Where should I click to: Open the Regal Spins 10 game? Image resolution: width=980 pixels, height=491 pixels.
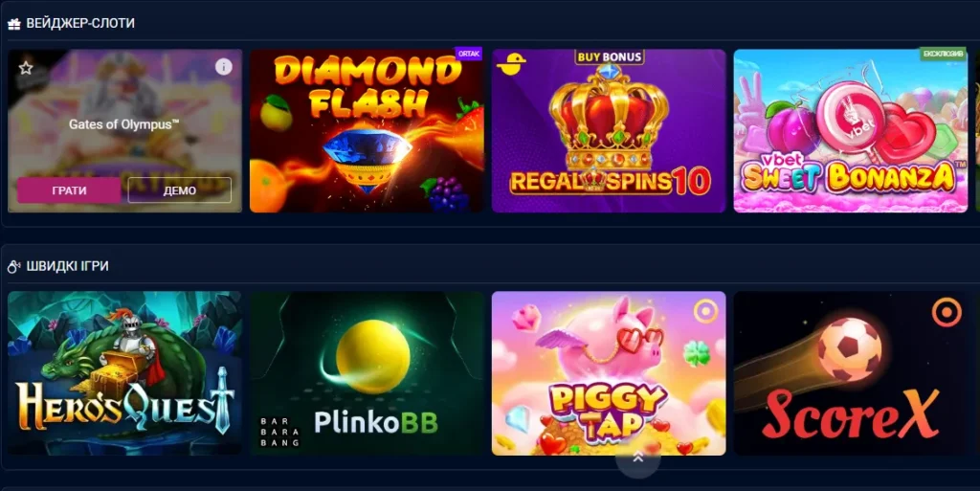pos(609,131)
